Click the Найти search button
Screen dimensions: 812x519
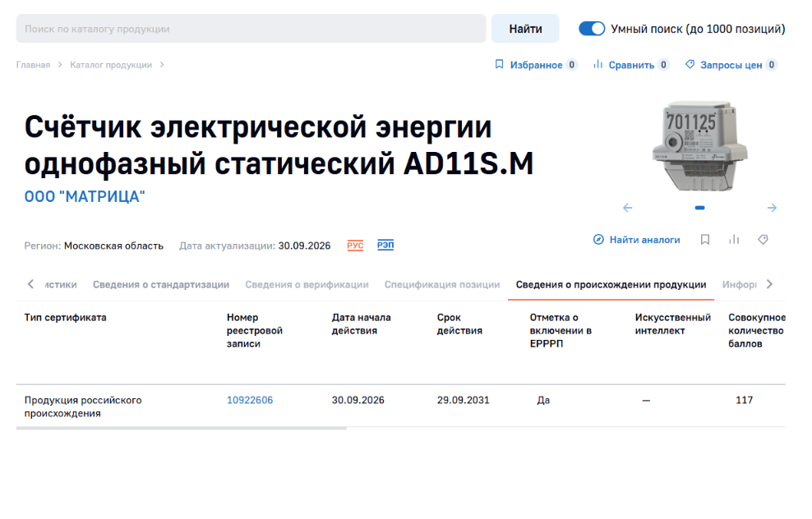(x=524, y=29)
